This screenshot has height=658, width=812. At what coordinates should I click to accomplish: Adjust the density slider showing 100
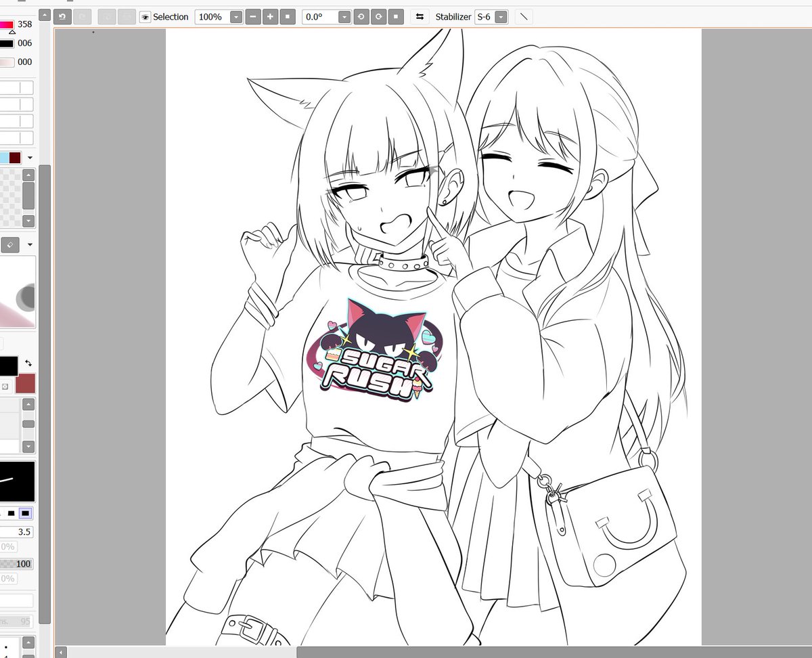pos(16,564)
